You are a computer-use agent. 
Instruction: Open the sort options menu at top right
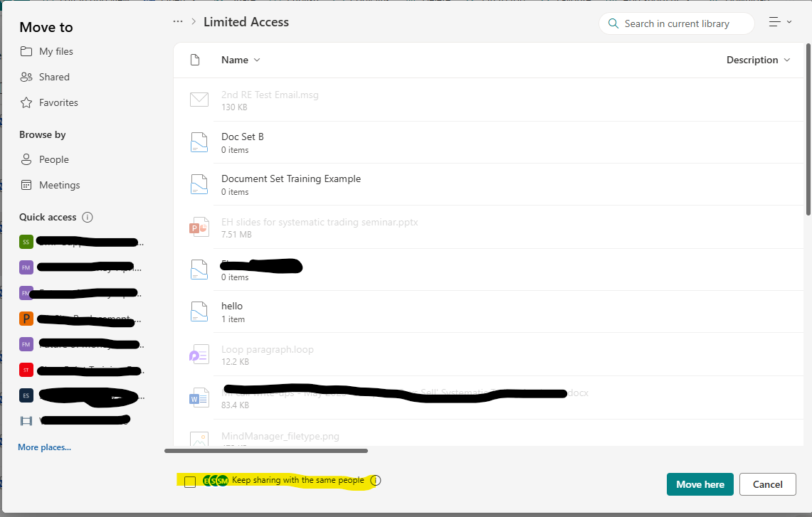pyautogui.click(x=780, y=22)
